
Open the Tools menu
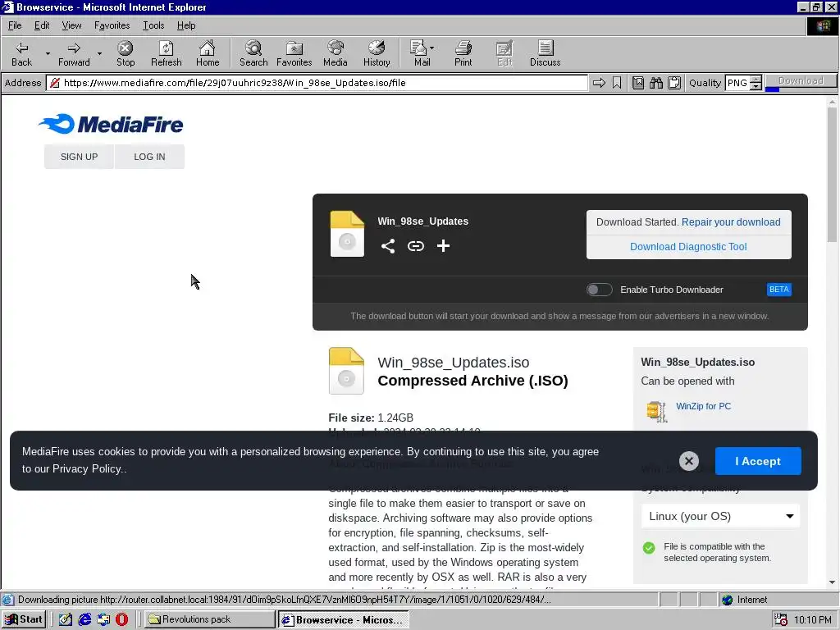153,25
